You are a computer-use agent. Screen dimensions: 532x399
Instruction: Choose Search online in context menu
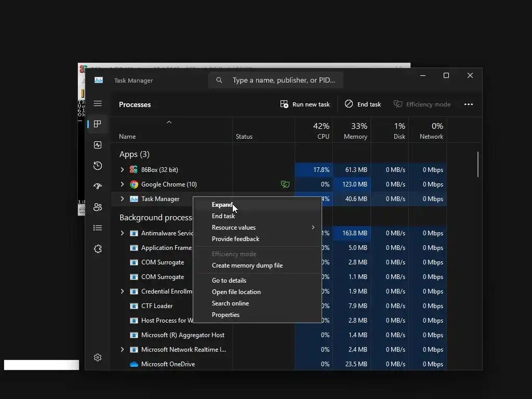coord(257,303)
